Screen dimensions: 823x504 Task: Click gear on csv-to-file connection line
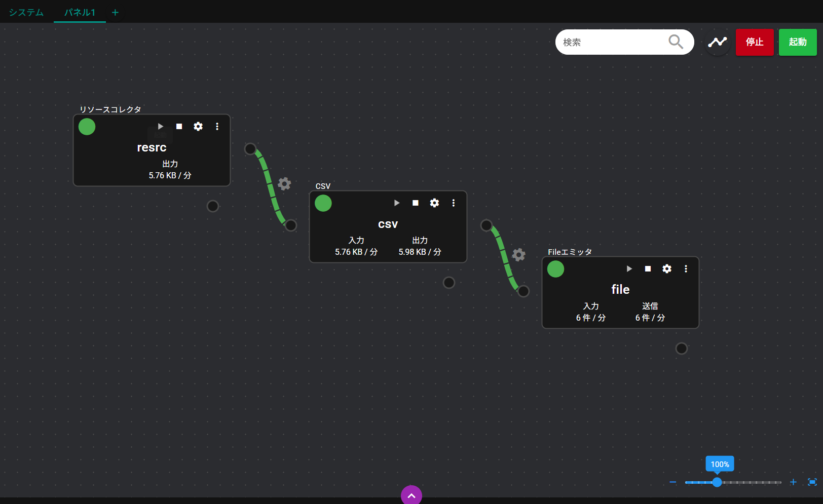[x=518, y=255]
